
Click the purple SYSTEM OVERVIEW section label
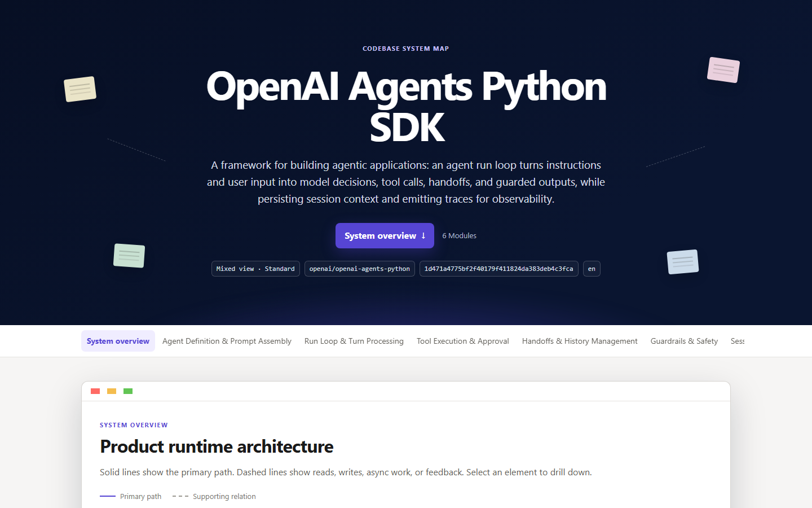point(134,425)
